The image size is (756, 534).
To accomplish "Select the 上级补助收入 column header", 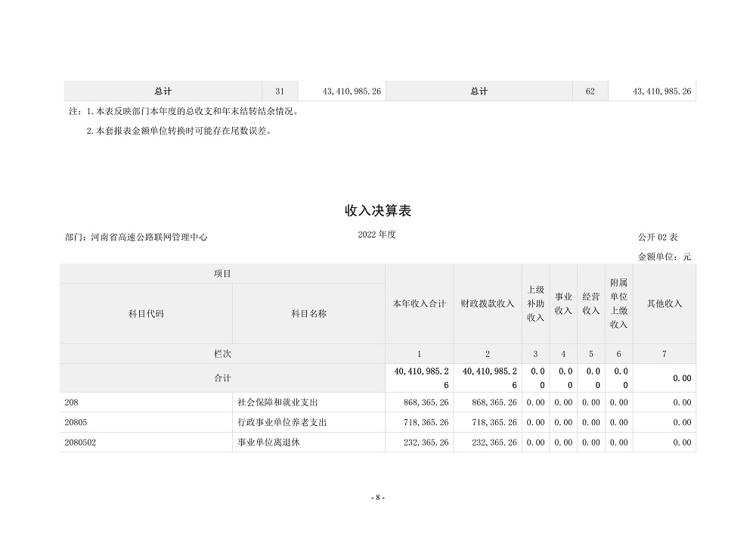I will (535, 304).
